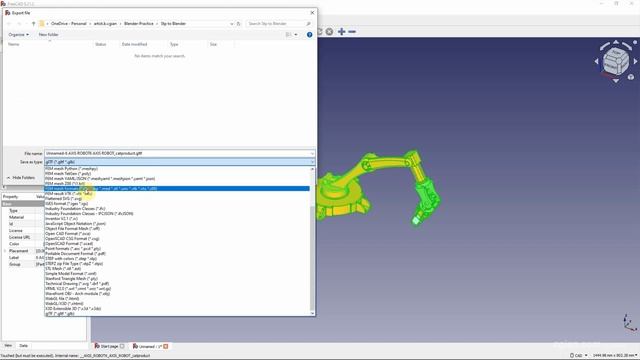Viewport: 640px width, 360px height.
Task: Pick X3D Extensible 3D format
Action: 73,309
